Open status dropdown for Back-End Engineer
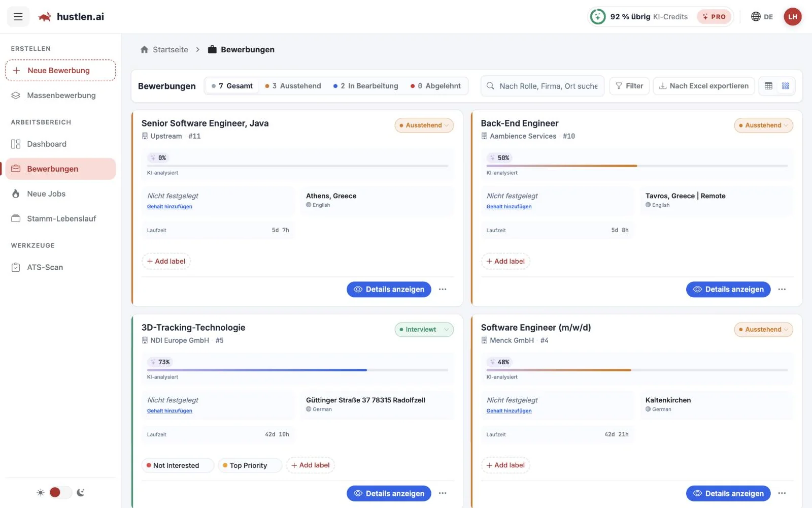This screenshot has width=812, height=508. (763, 125)
